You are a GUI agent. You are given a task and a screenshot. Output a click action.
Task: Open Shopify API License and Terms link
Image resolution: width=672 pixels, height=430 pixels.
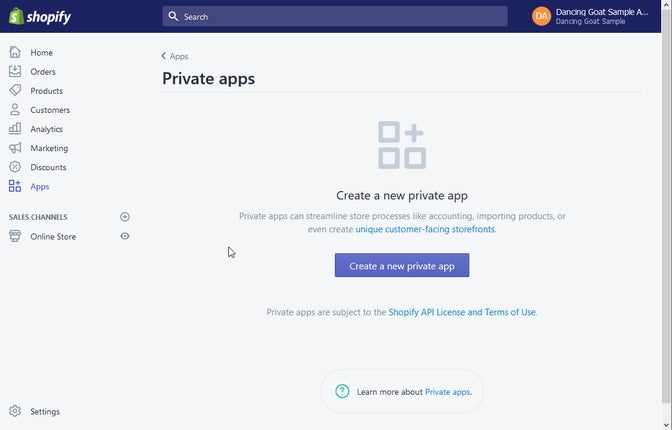[462, 313]
